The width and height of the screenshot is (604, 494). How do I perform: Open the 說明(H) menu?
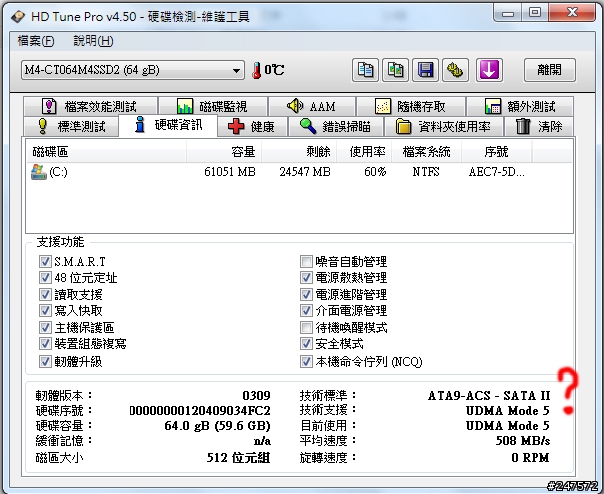click(x=93, y=41)
